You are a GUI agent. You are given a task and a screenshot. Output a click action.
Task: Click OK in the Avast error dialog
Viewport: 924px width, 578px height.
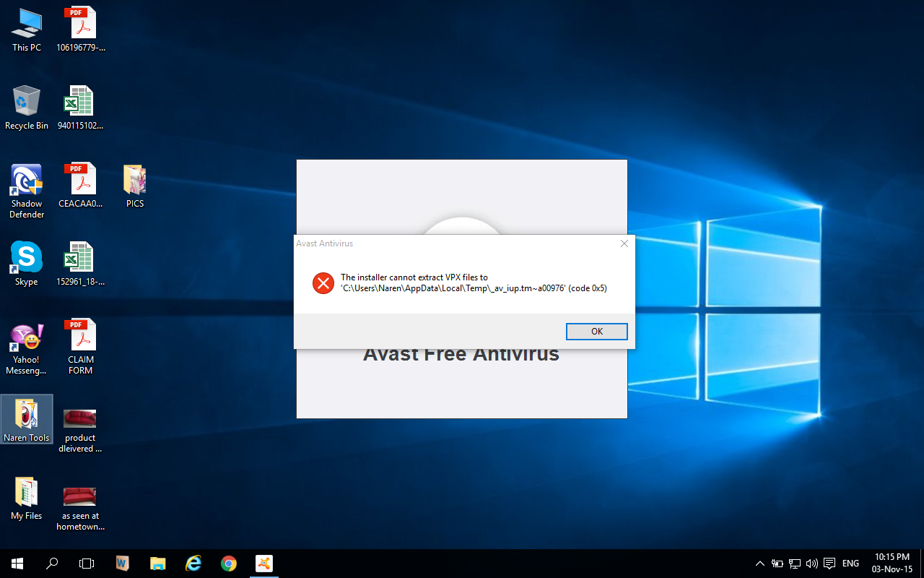point(597,332)
